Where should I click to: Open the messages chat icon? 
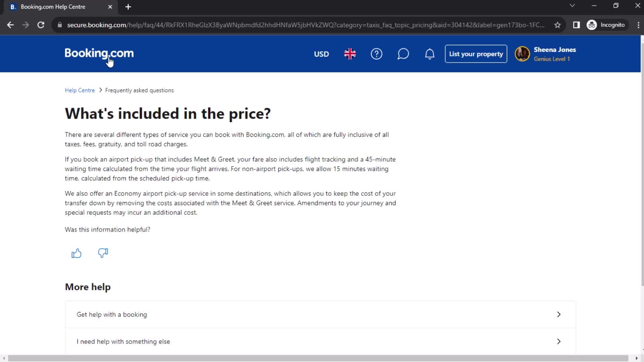click(404, 54)
